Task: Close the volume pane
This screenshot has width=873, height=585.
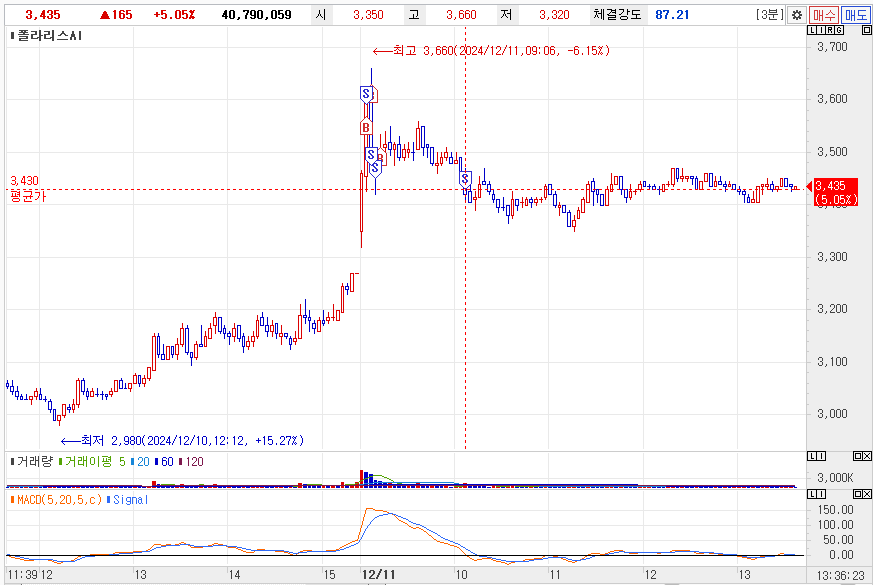Action: [866, 456]
